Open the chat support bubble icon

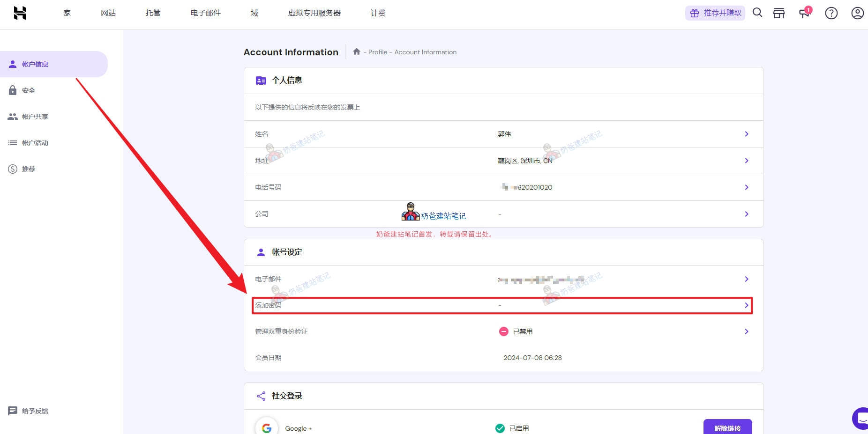tap(861, 418)
